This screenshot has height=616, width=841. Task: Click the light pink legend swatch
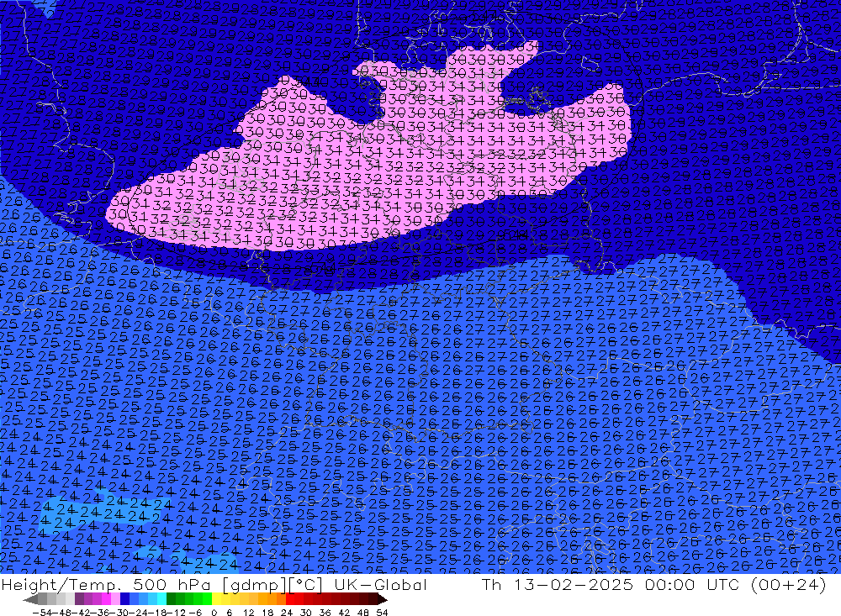click(x=115, y=599)
